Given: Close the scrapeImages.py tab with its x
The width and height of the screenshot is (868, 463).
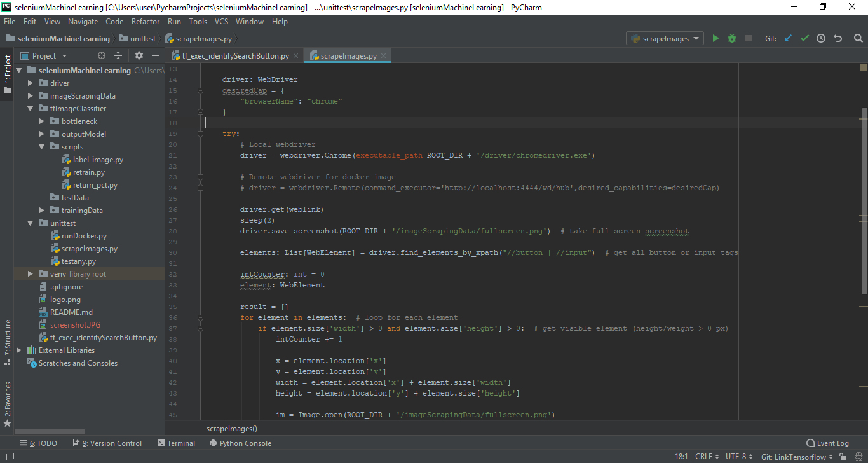Looking at the screenshot, I should 383,56.
